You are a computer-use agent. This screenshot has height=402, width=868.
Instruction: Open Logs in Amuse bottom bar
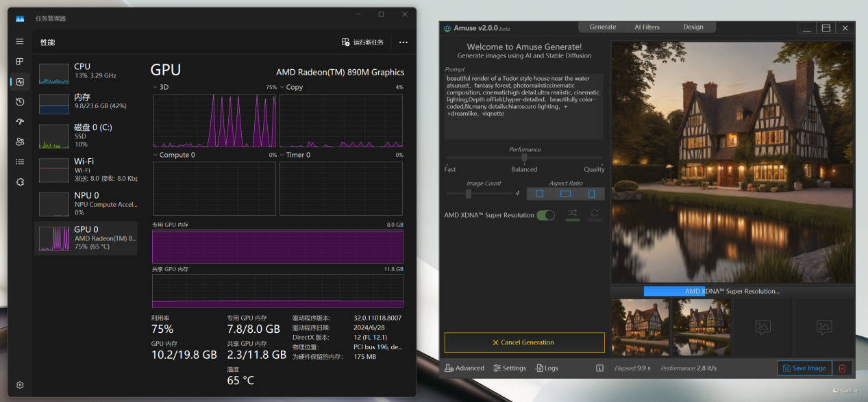(x=547, y=368)
